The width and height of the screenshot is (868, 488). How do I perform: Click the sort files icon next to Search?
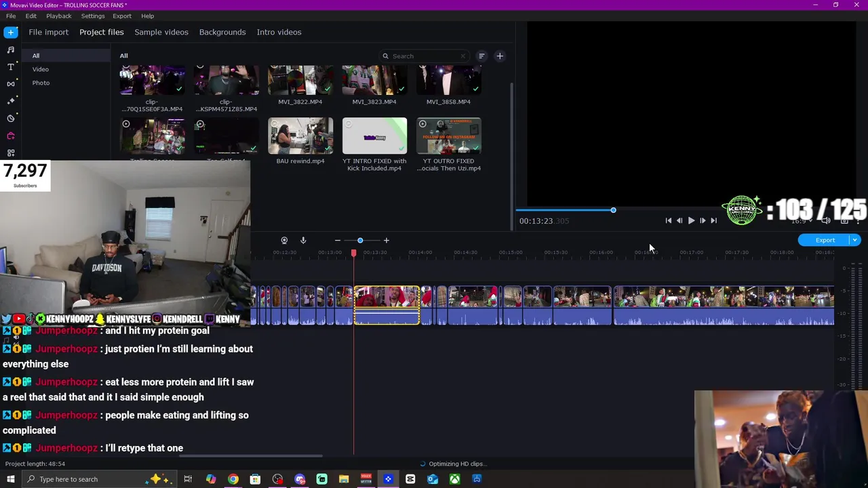[481, 56]
